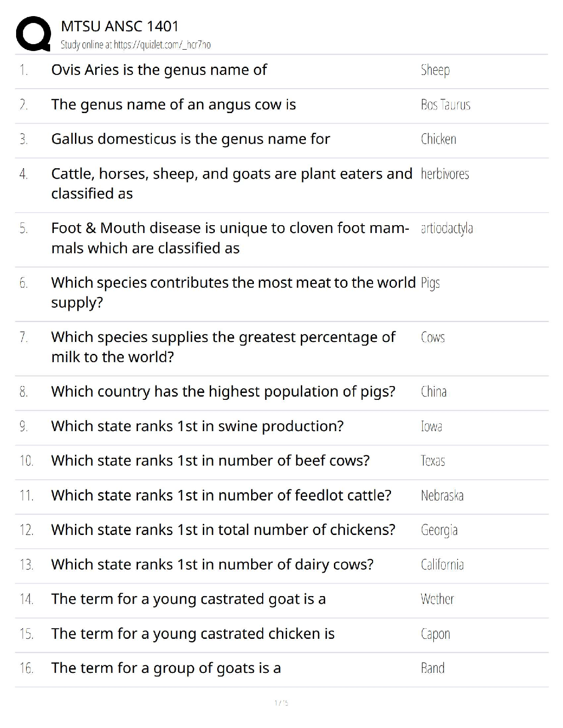This screenshot has width=563, height=728.
Task: Click the answer 'herbivores'
Action: (x=445, y=174)
